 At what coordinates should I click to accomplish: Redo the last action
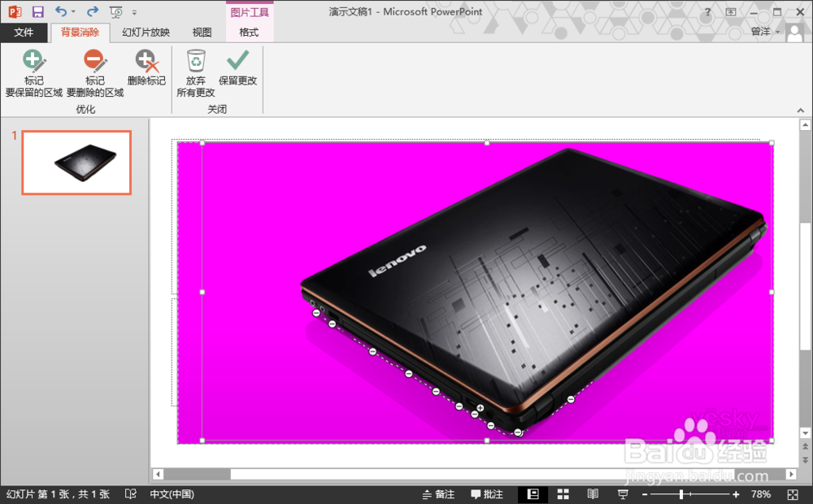93,11
